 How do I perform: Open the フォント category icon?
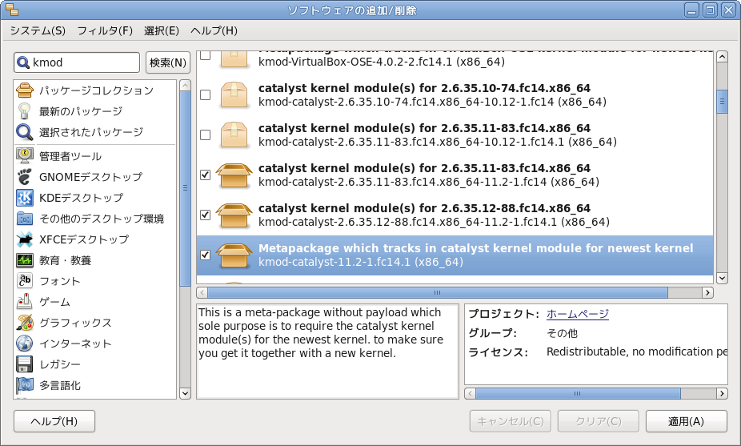pos(25,281)
